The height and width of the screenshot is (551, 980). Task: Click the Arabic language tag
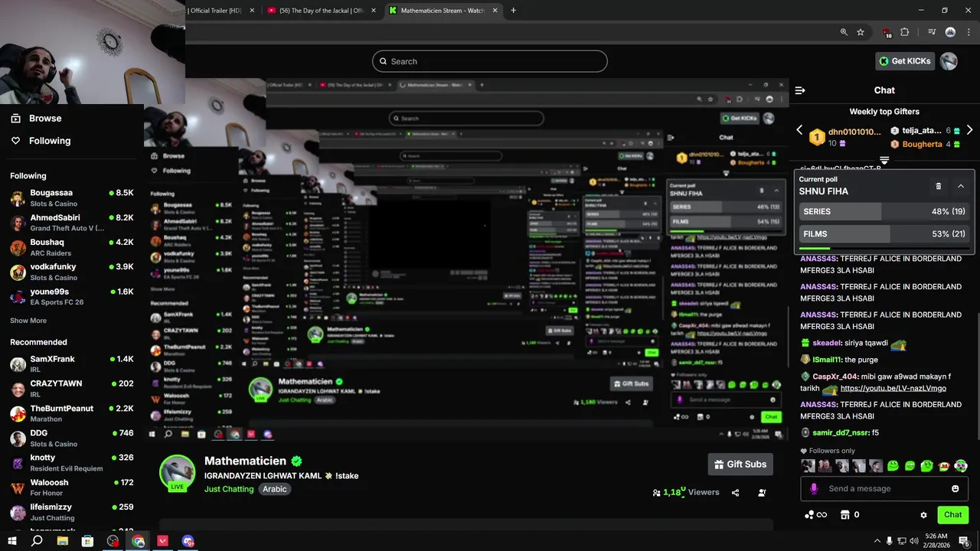pyautogui.click(x=275, y=489)
